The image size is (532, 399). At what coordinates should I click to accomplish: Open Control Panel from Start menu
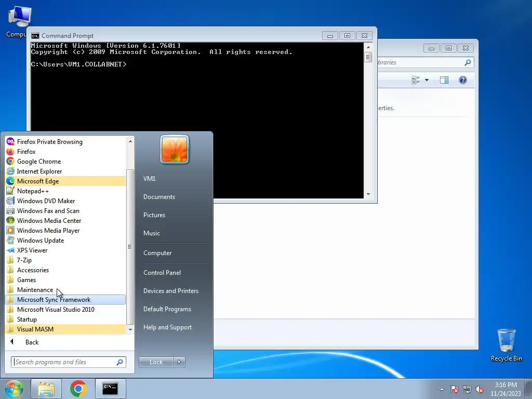point(162,273)
